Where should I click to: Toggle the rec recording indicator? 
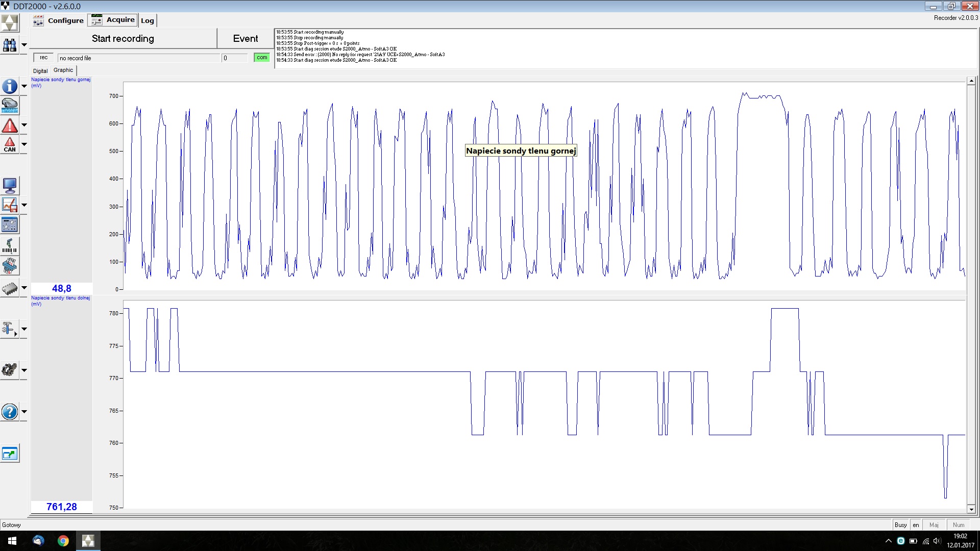click(x=44, y=58)
